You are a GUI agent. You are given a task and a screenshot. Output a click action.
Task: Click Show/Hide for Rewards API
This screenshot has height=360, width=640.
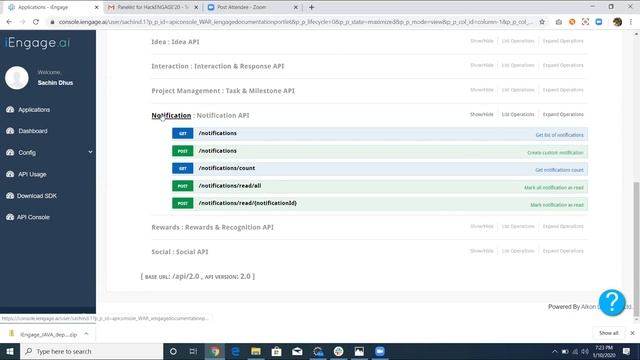tap(482, 227)
